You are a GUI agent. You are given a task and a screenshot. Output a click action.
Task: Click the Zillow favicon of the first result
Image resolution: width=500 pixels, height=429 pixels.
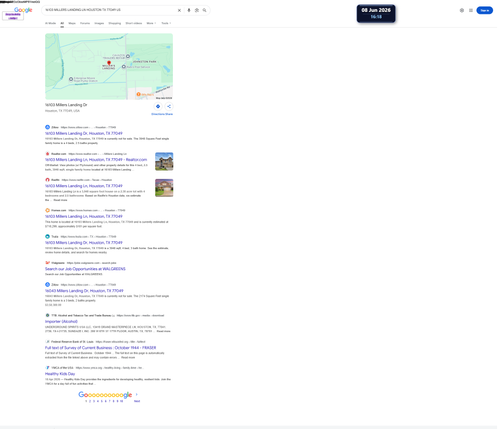click(47, 127)
